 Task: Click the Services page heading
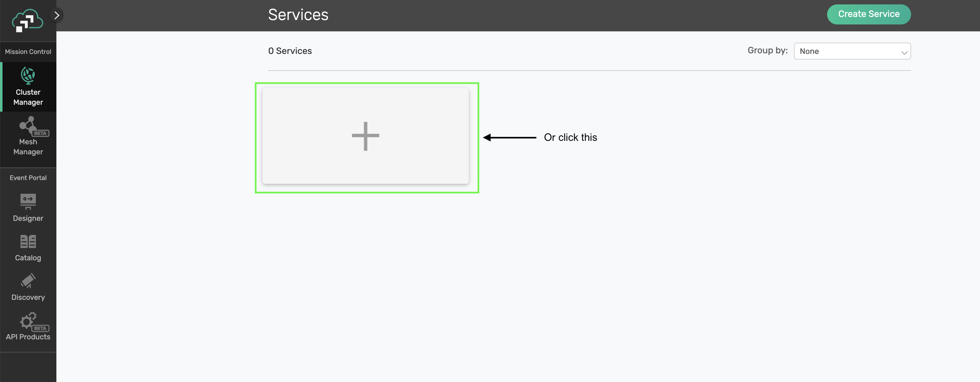click(x=298, y=14)
